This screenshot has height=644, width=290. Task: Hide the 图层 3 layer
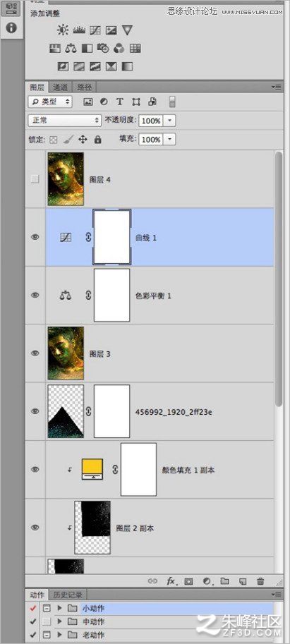[35, 353]
